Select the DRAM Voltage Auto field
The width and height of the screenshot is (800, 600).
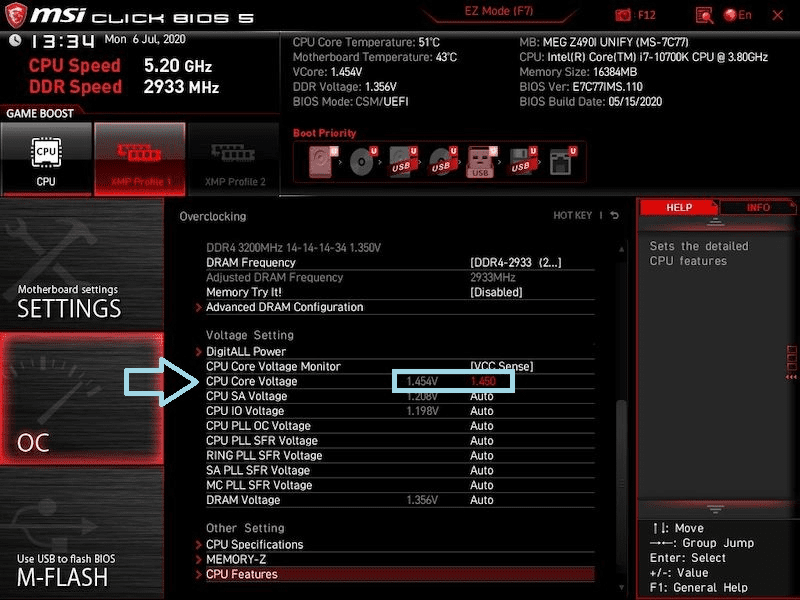click(482, 500)
